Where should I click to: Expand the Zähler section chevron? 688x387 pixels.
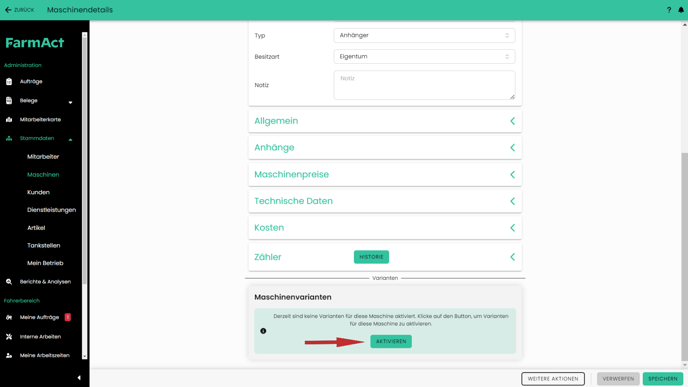[512, 257]
